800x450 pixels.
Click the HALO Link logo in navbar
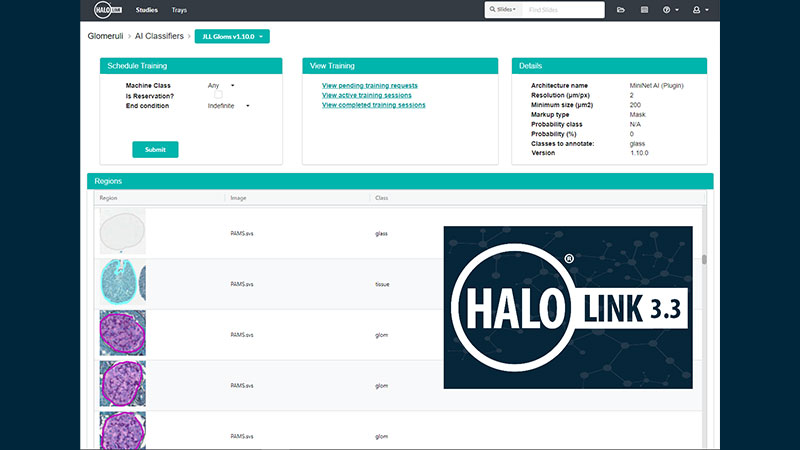pos(108,10)
